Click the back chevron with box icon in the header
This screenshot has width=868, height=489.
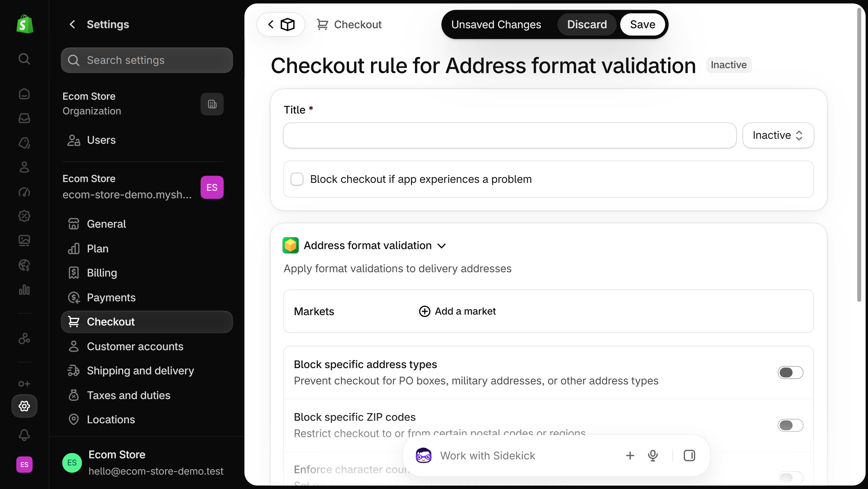[281, 24]
